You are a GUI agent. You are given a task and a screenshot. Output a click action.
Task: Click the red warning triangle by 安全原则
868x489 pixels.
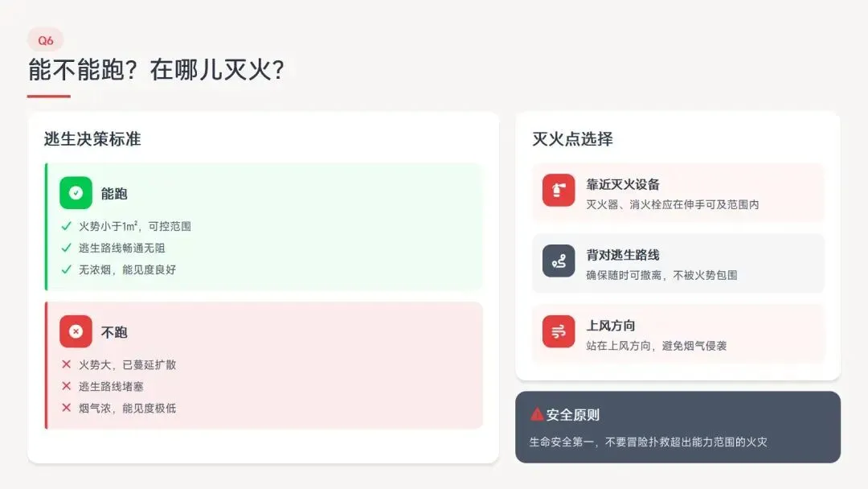[536, 414]
